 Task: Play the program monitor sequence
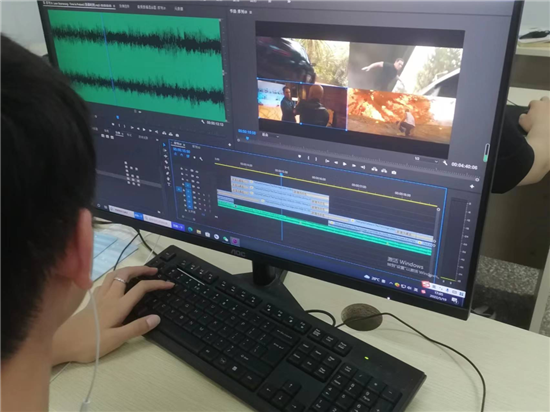coord(344,164)
